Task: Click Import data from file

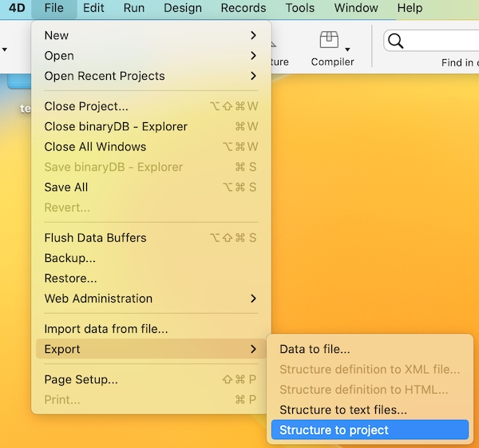Action: 105,329
